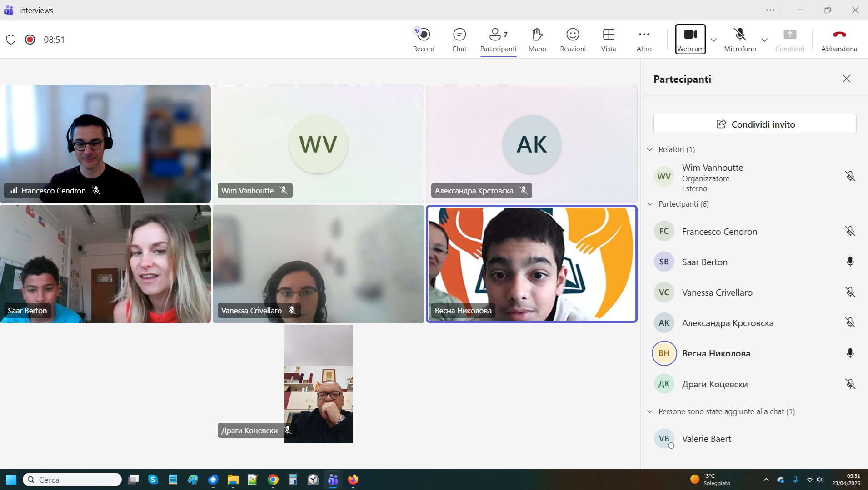
Task: Click the Cerca search box in taskbar
Action: [72, 480]
